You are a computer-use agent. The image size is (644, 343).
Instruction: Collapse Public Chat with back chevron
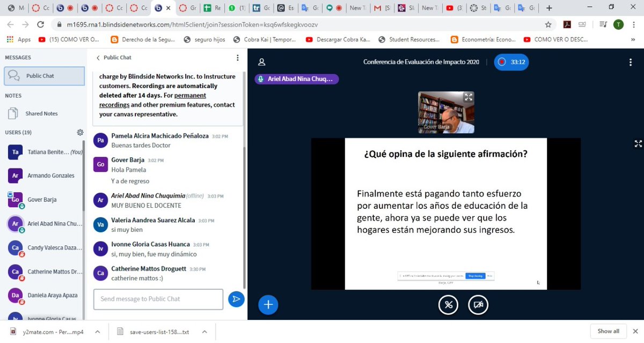pos(98,57)
